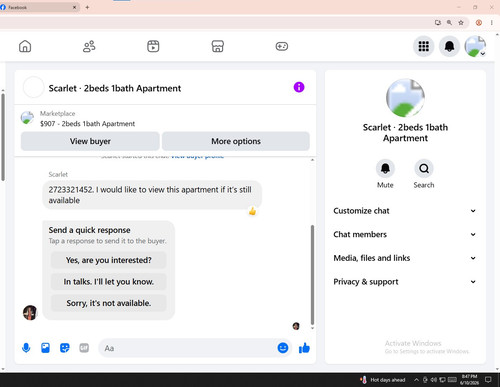Show hidden system tray icons chevron
The image size is (500, 387).
tap(416, 380)
